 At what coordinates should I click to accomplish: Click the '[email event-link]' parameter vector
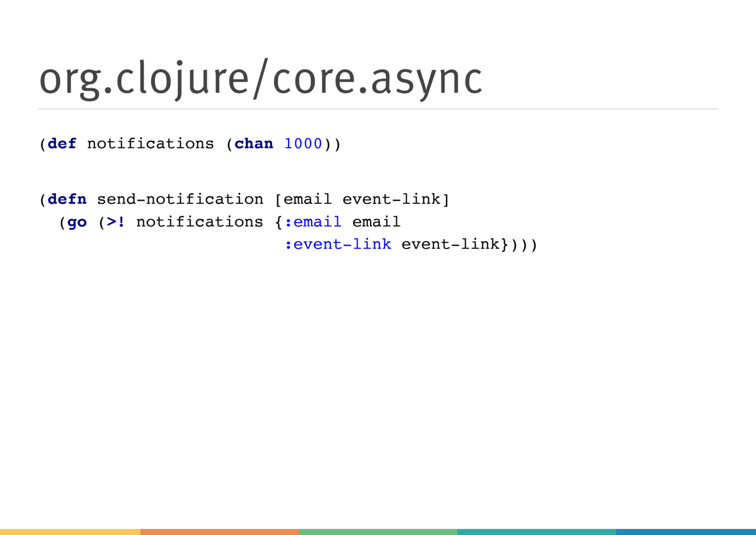tap(362, 199)
